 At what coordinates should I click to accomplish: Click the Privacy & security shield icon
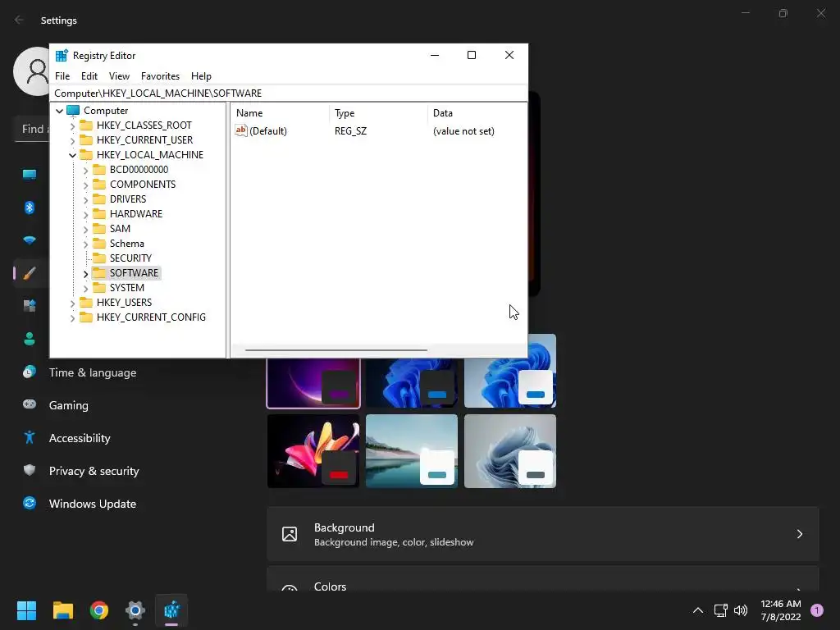(30, 470)
